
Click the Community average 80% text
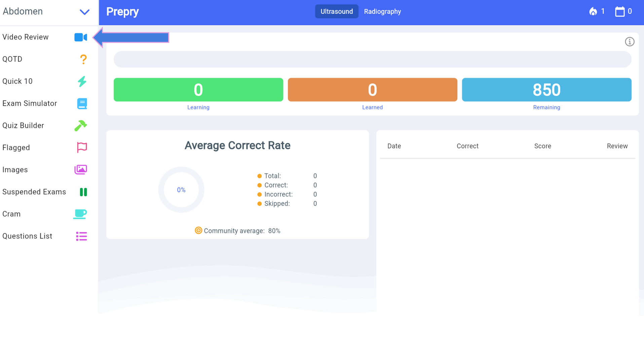[242, 231]
